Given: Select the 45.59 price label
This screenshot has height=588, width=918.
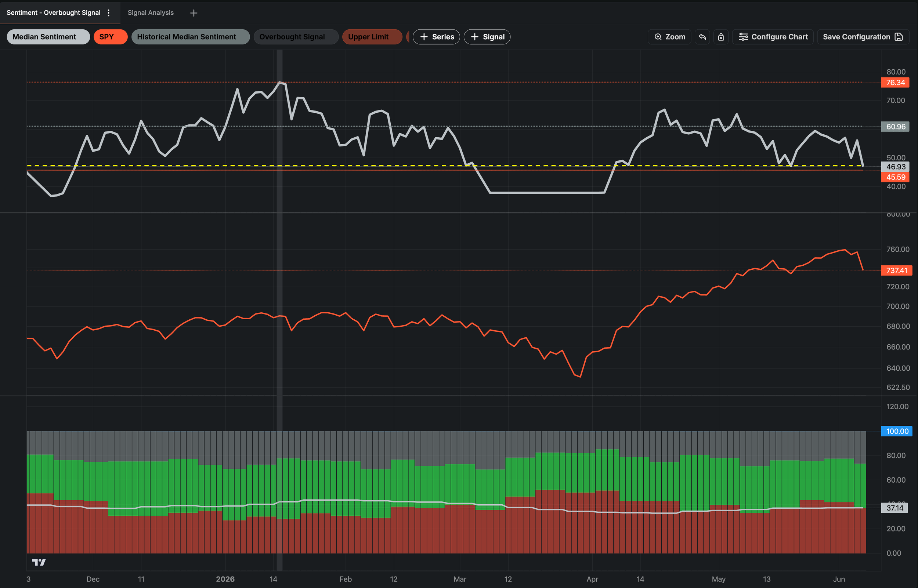Looking at the screenshot, I should pos(895,177).
